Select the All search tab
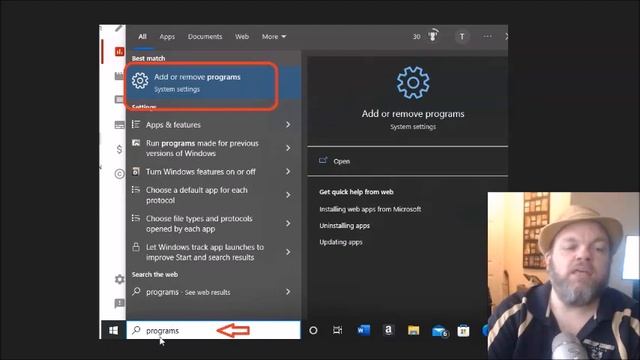The height and width of the screenshot is (360, 640). [142, 37]
